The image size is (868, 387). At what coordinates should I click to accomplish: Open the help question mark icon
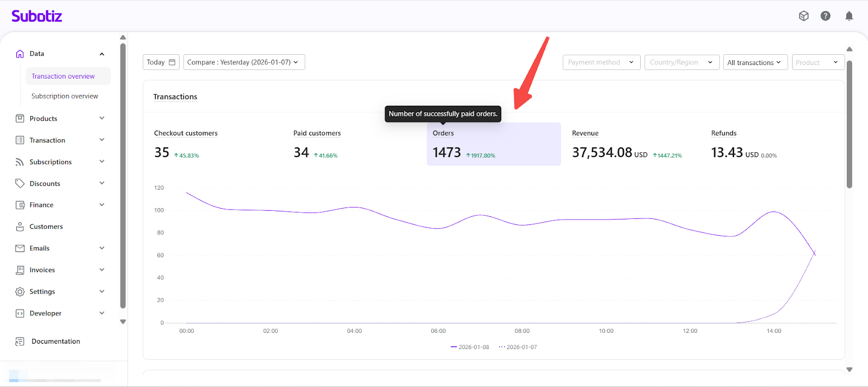coord(825,16)
